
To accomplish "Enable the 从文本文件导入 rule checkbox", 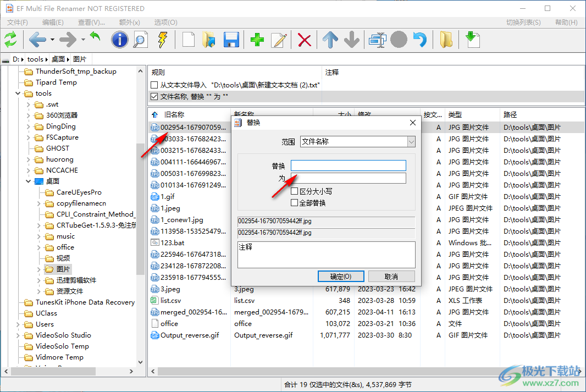I will click(x=154, y=85).
